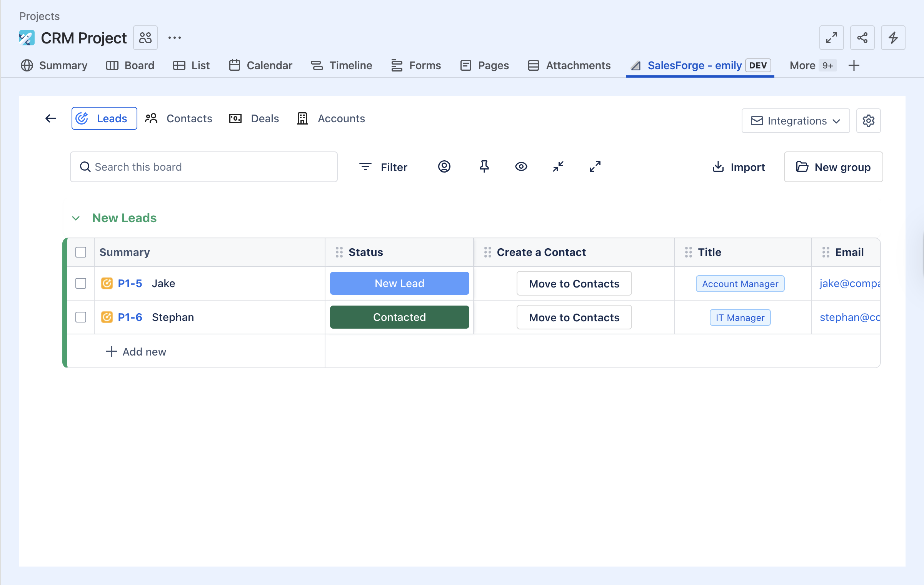The width and height of the screenshot is (924, 585).
Task: Click the New Lead status cell
Action: pyautogui.click(x=399, y=283)
